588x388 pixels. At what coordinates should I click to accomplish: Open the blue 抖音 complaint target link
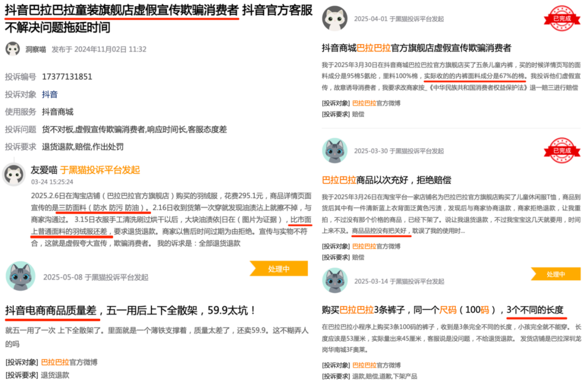(x=50, y=94)
